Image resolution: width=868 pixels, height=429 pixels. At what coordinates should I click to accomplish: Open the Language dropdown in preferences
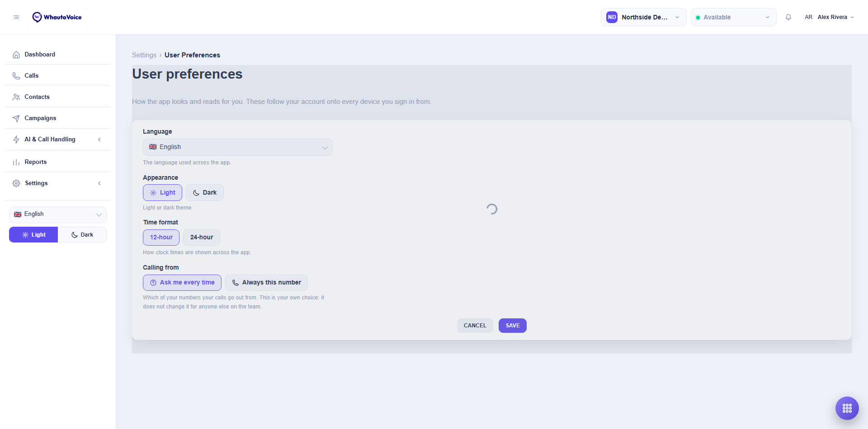coord(238,147)
